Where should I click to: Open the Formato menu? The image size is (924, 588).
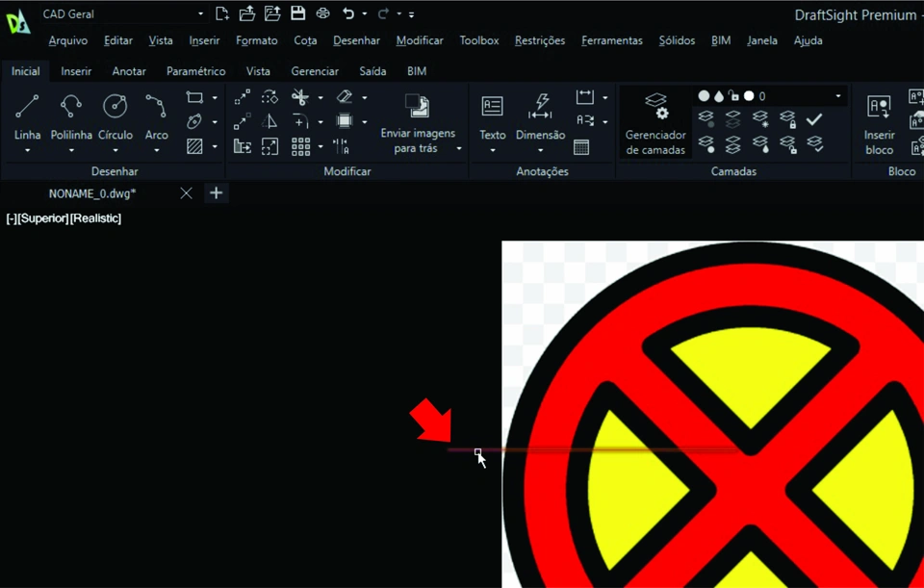256,40
